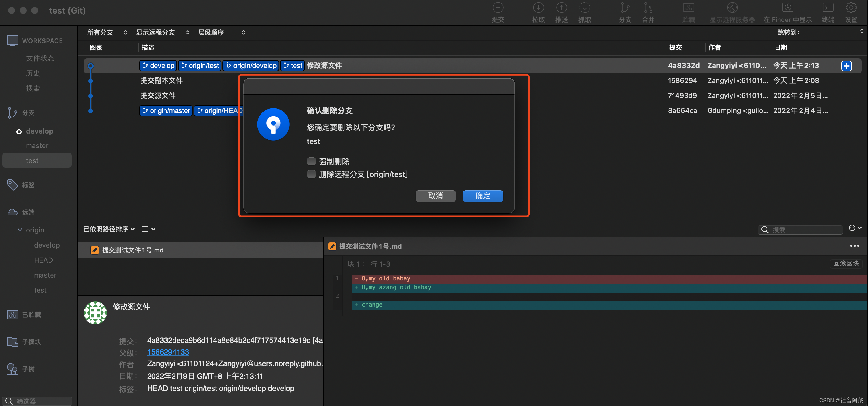The height and width of the screenshot is (406, 868).
Task: Click the 提交 (Commit) toolbar icon
Action: (x=498, y=8)
